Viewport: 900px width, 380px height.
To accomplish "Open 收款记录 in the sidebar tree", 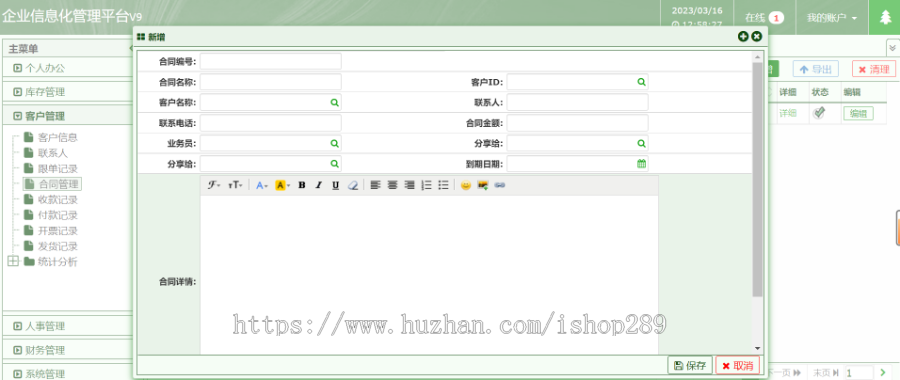I will coord(57,200).
